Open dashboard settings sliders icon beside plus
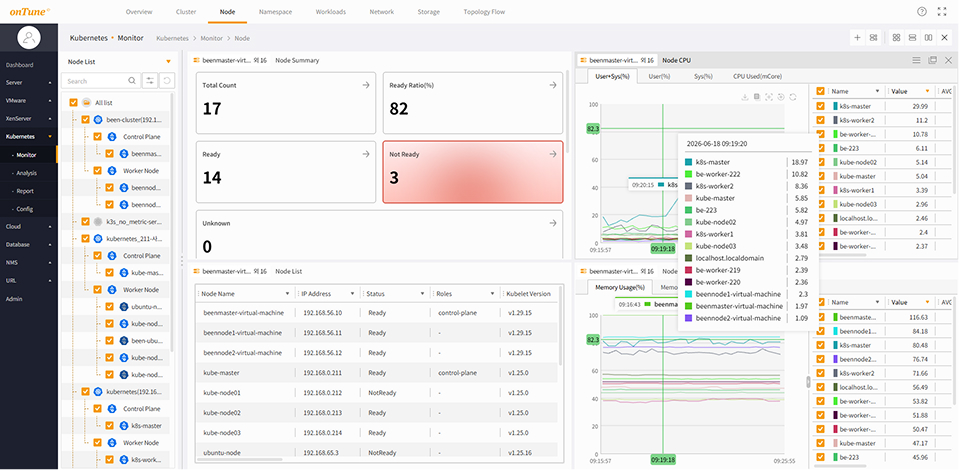Image resolution: width=959 pixels, height=470 pixels. click(x=874, y=38)
